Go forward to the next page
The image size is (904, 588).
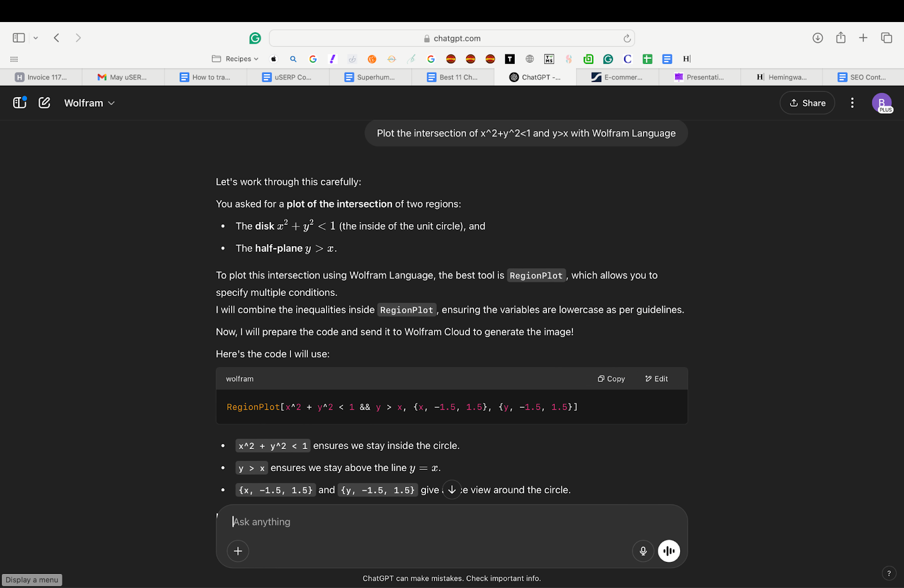[x=78, y=38]
